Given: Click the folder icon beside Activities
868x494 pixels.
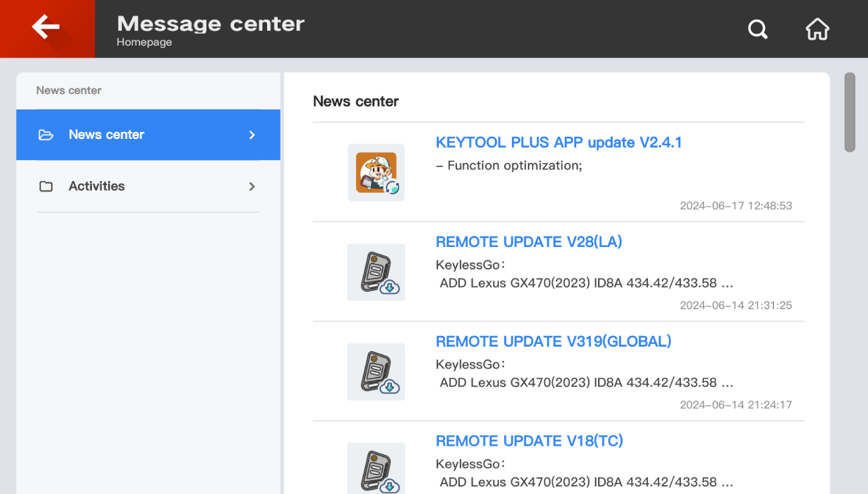Looking at the screenshot, I should pyautogui.click(x=46, y=187).
